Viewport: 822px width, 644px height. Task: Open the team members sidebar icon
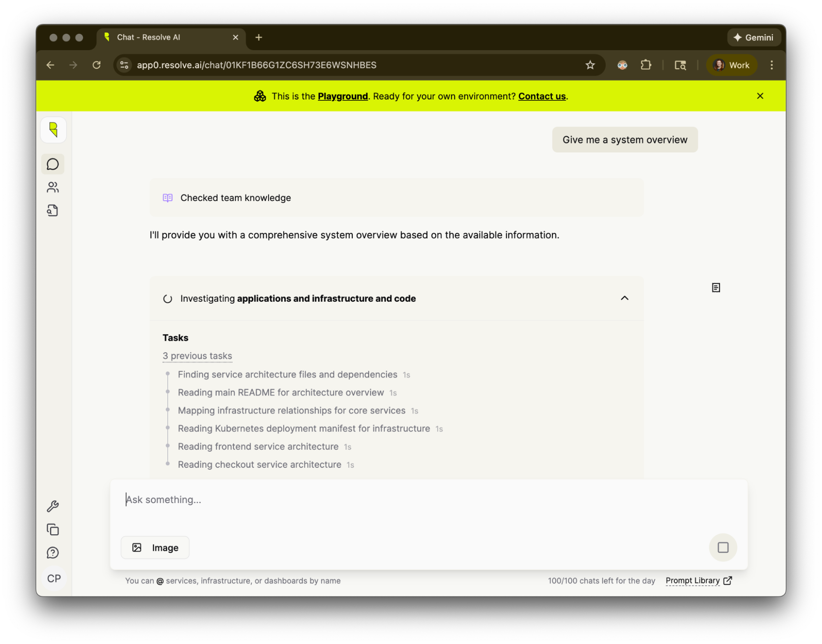53,187
